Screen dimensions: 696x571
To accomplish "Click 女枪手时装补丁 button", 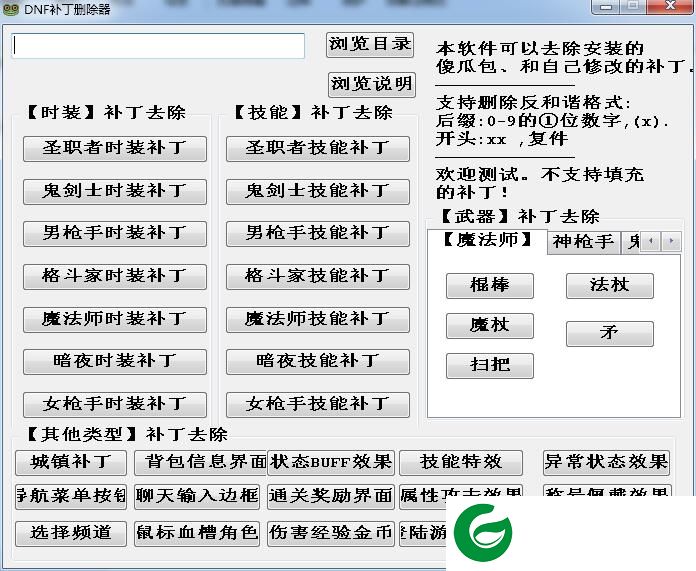I will click(115, 404).
